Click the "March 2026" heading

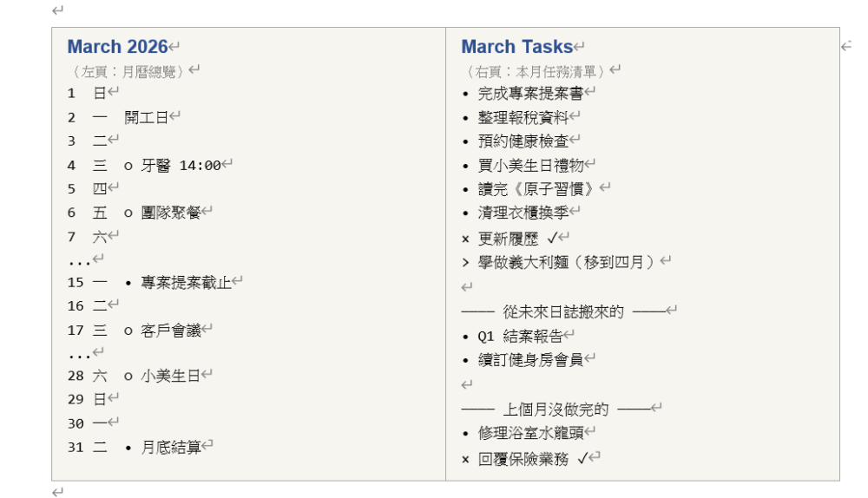click(x=117, y=47)
